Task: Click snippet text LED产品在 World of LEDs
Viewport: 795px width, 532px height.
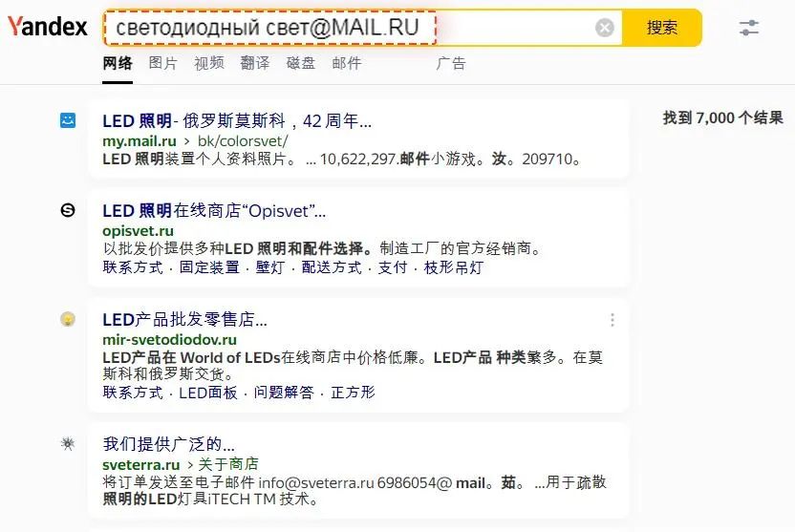Action: coord(191,358)
